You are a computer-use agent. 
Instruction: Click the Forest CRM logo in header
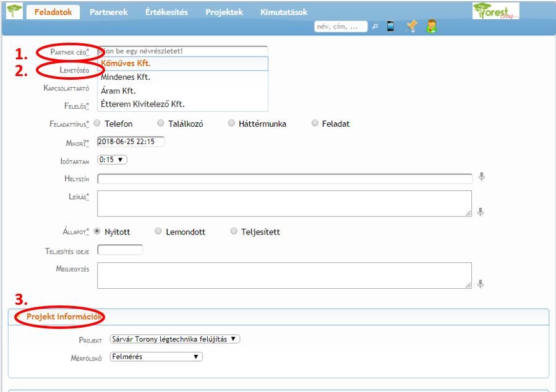click(495, 11)
